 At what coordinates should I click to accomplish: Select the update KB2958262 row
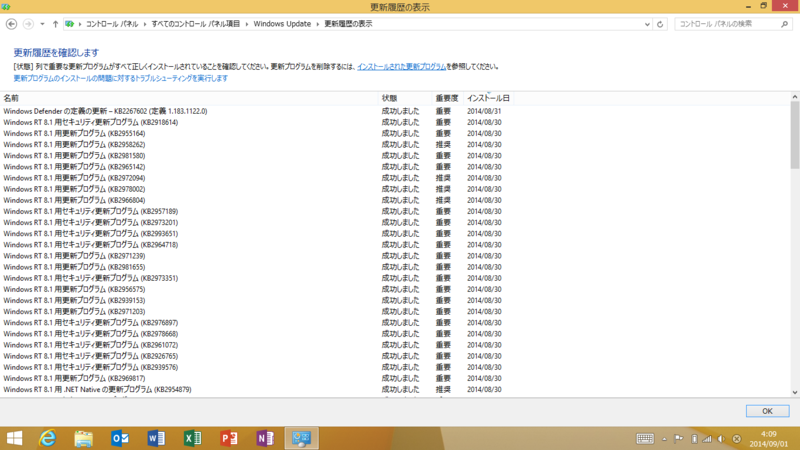255,145
